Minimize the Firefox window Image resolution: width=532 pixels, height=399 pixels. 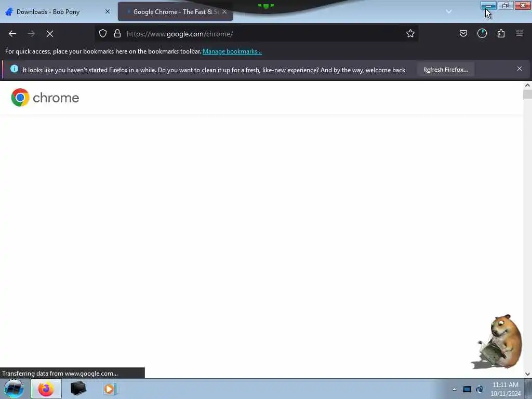488,6
